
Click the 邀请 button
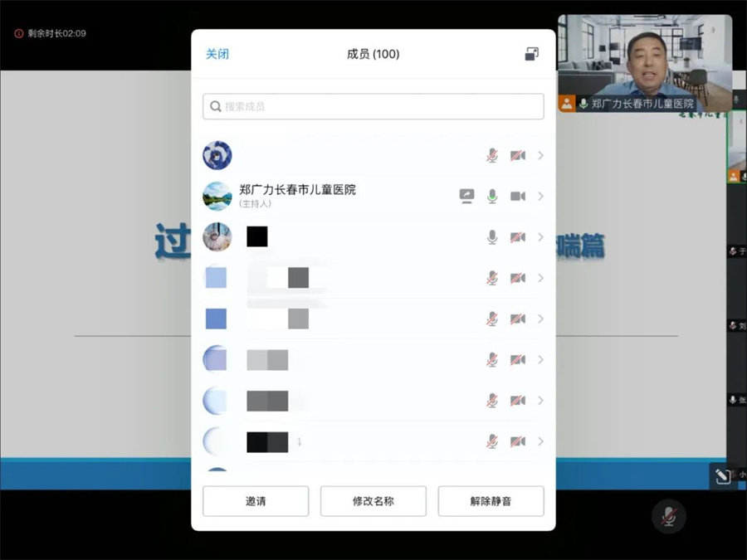(x=256, y=501)
